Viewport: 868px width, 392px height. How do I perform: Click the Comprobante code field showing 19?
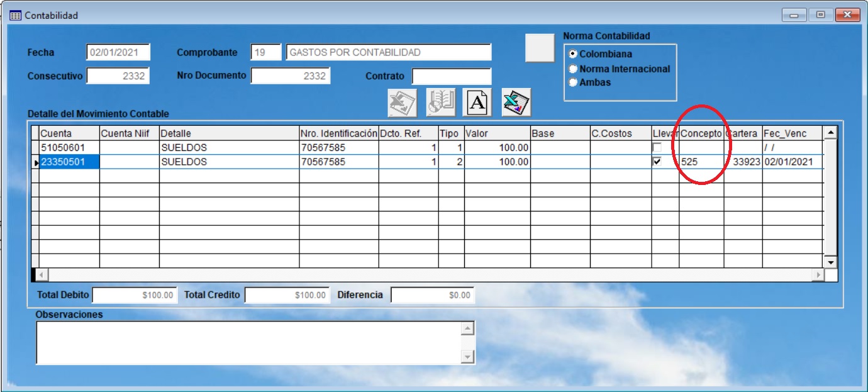coord(266,52)
